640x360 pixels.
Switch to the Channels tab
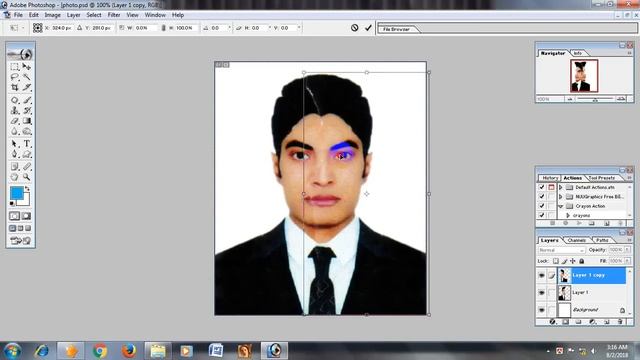(577, 240)
